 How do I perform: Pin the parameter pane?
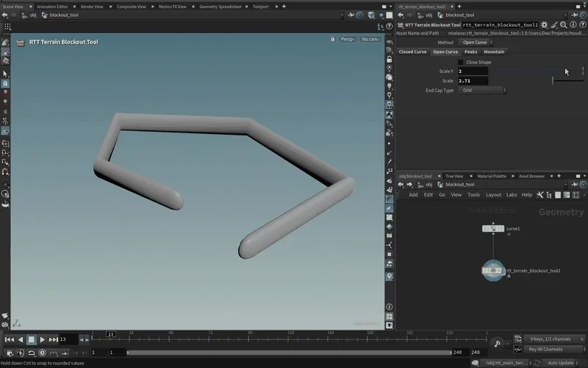tap(575, 15)
